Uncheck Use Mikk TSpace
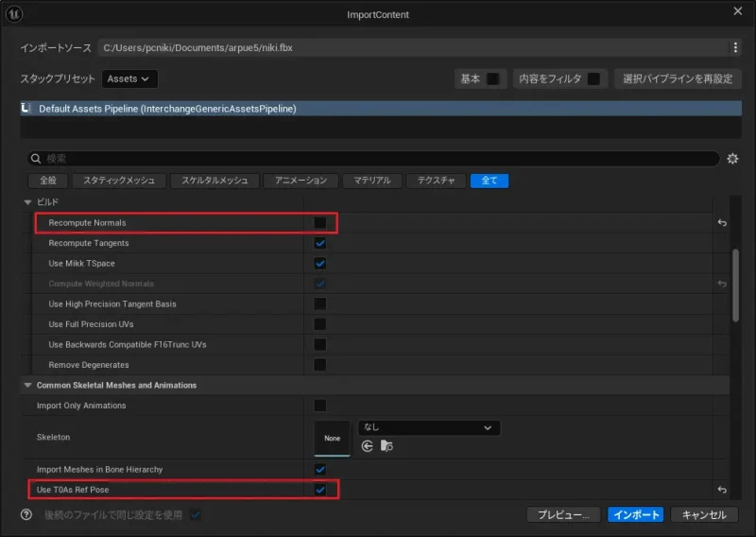Viewport: 756px width, 537px height. (x=319, y=264)
